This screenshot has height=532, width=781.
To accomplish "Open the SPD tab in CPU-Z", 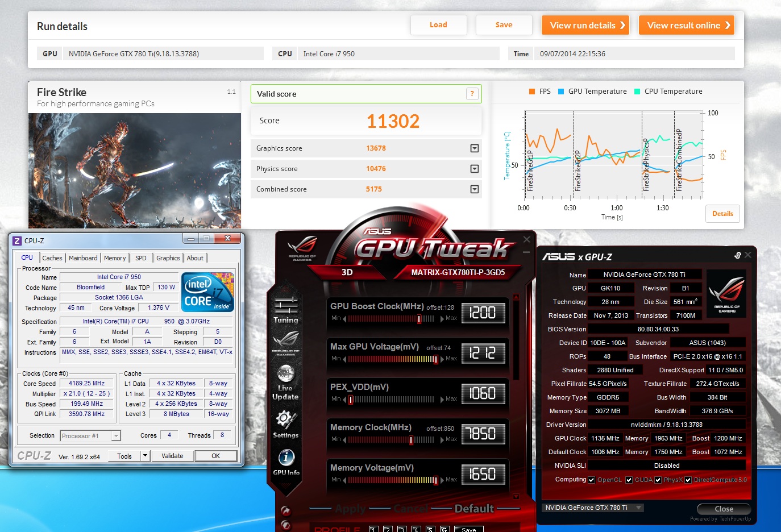I will [140, 258].
